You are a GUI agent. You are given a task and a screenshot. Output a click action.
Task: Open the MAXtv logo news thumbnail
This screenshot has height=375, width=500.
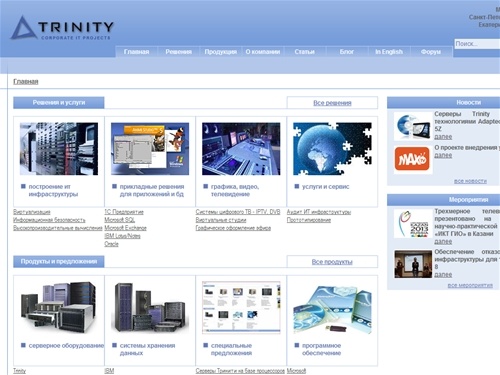coord(413,160)
